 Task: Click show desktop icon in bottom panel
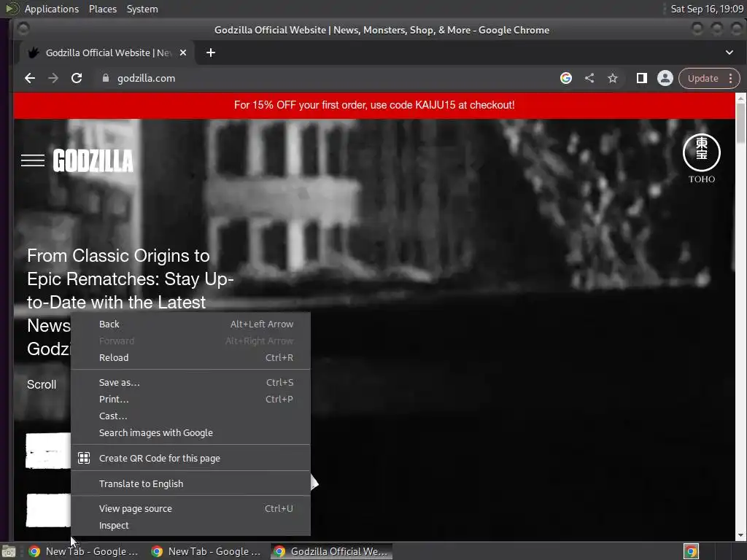click(x=9, y=551)
